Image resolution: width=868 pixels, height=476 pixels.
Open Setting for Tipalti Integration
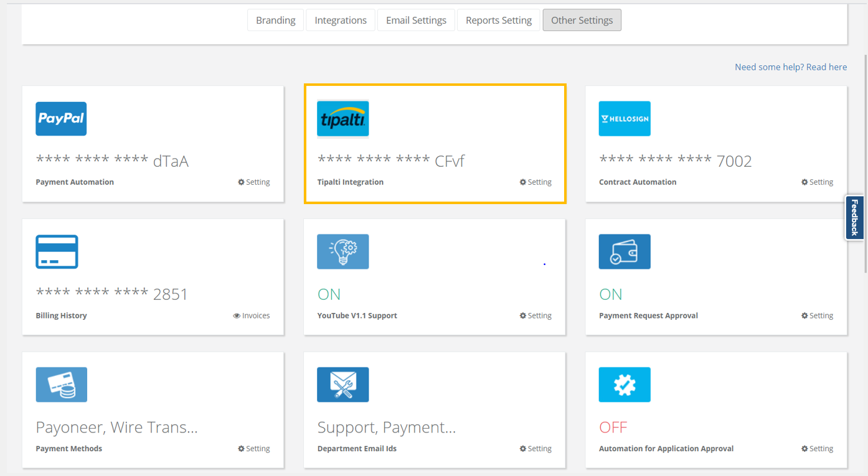point(535,182)
